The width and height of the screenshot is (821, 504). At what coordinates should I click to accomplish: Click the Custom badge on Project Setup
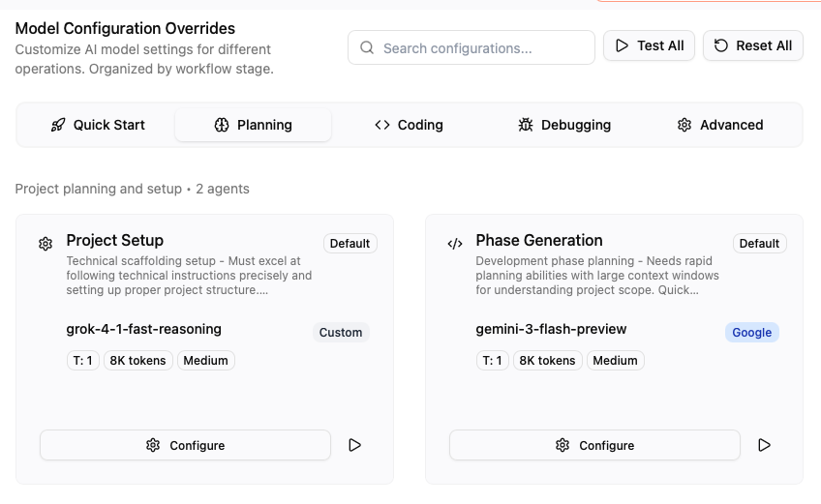pos(341,332)
